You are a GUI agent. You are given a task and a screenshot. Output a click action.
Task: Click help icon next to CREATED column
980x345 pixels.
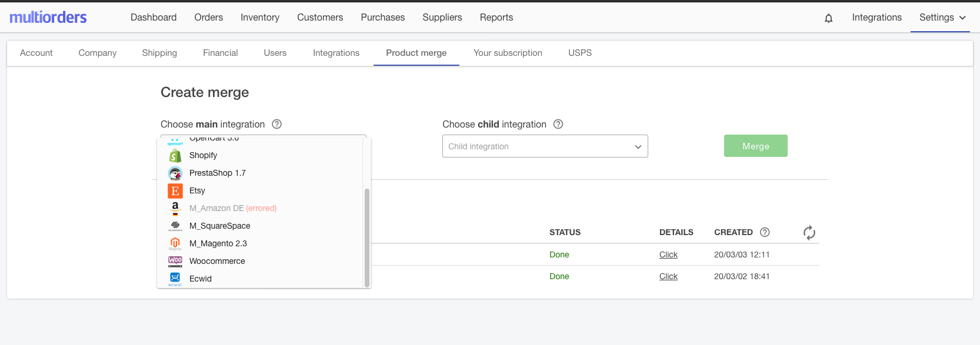pos(765,232)
